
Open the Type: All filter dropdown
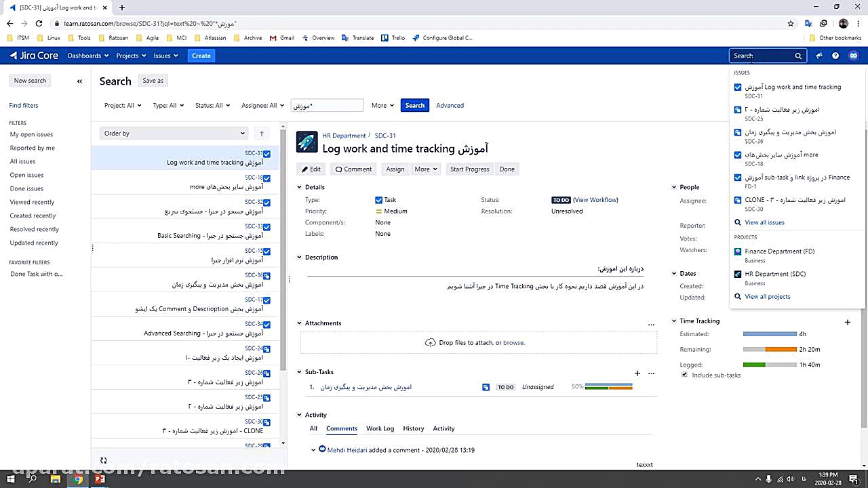pos(168,105)
